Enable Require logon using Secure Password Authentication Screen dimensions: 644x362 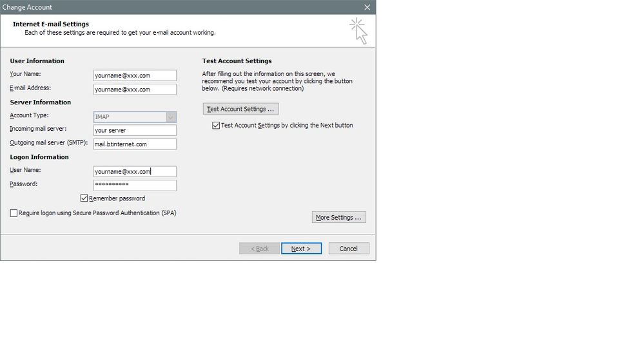coord(14,213)
